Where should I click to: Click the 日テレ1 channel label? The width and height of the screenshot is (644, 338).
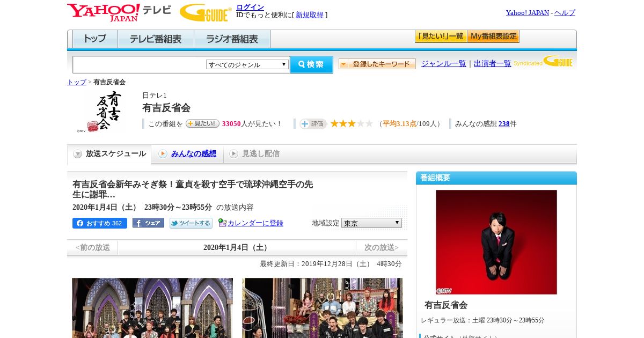[155, 95]
